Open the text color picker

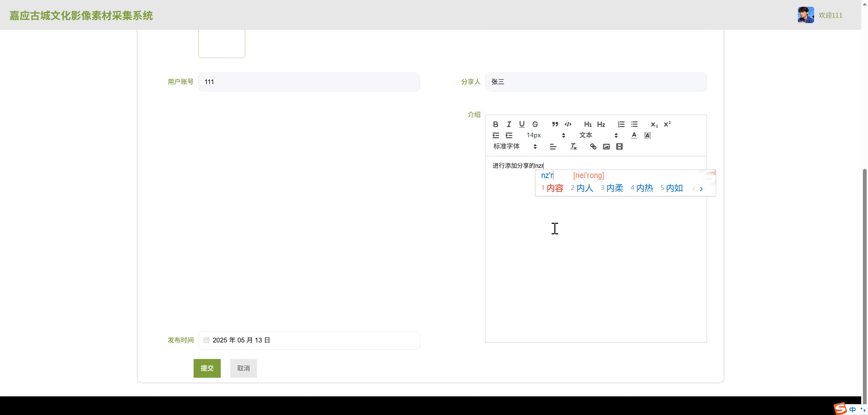point(634,135)
